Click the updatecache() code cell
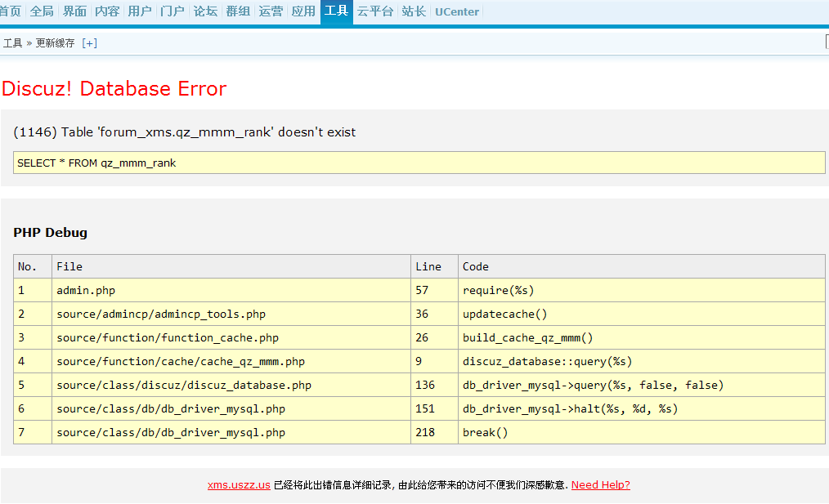 pyautogui.click(x=641, y=314)
